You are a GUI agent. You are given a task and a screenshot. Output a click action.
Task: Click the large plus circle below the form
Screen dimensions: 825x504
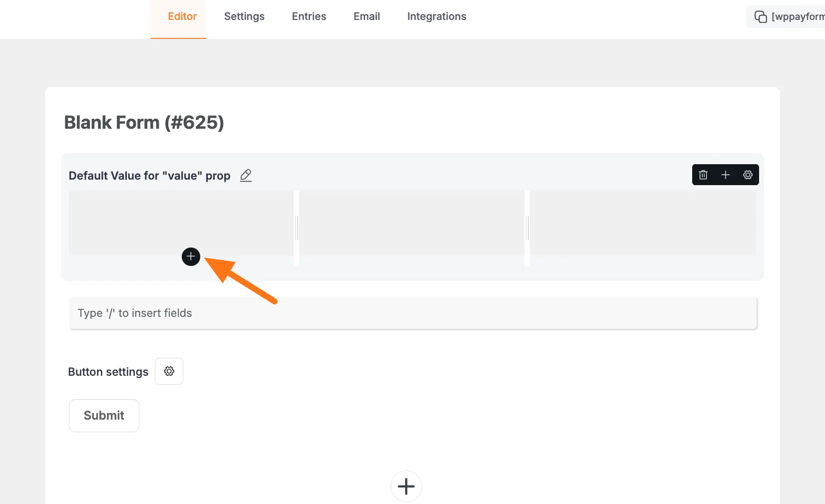(x=406, y=486)
